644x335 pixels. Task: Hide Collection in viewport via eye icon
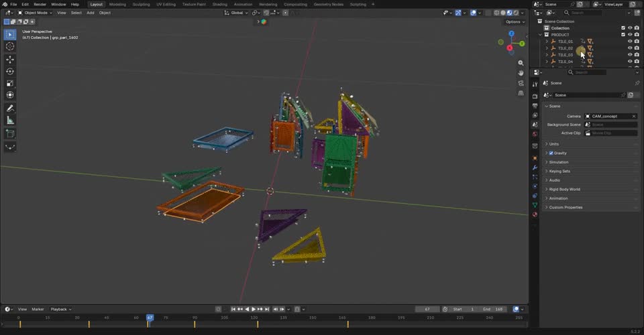pyautogui.click(x=630, y=28)
